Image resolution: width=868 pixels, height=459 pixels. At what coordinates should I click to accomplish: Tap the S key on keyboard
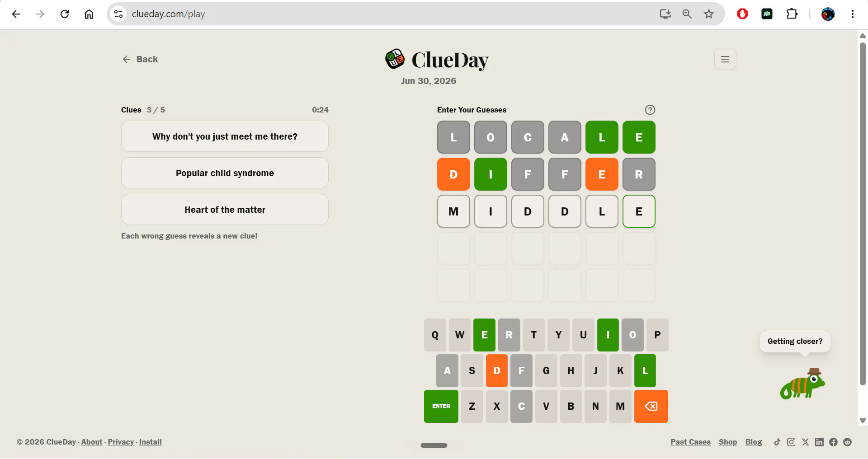pos(472,370)
